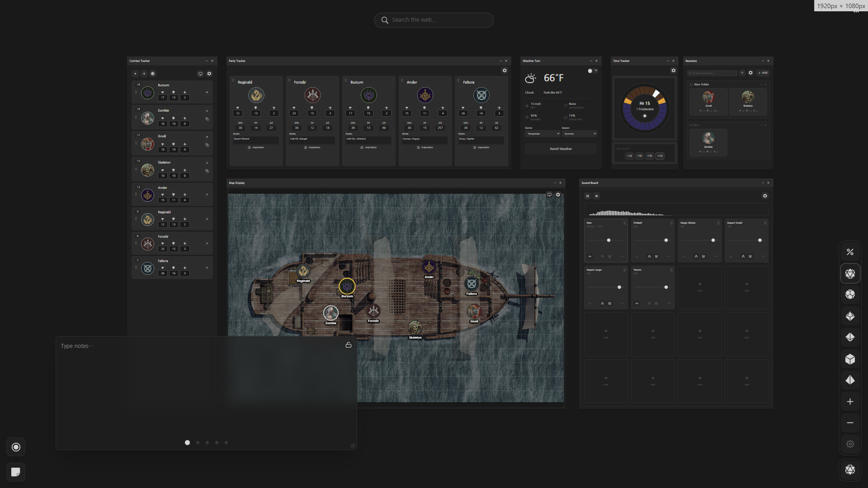Add a combatant using the plus icon
Screen dimensions: 868x488
coord(144,73)
